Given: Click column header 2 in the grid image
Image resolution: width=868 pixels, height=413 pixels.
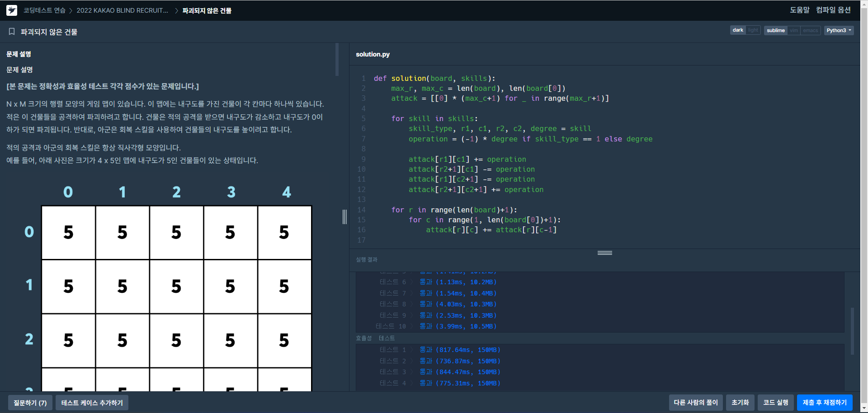Looking at the screenshot, I should (176, 192).
